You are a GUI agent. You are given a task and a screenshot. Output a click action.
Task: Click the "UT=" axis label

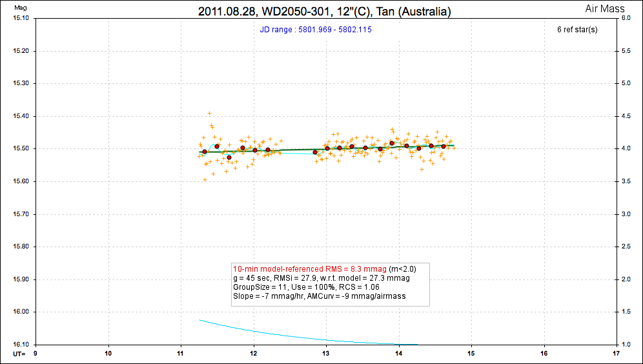point(19,354)
